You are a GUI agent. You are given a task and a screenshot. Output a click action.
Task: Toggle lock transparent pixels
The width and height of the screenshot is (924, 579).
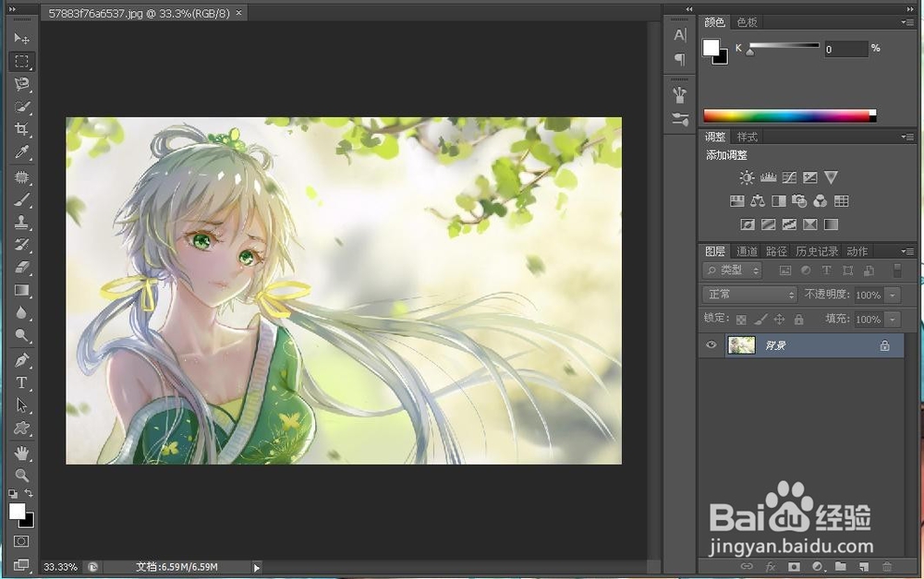click(741, 320)
